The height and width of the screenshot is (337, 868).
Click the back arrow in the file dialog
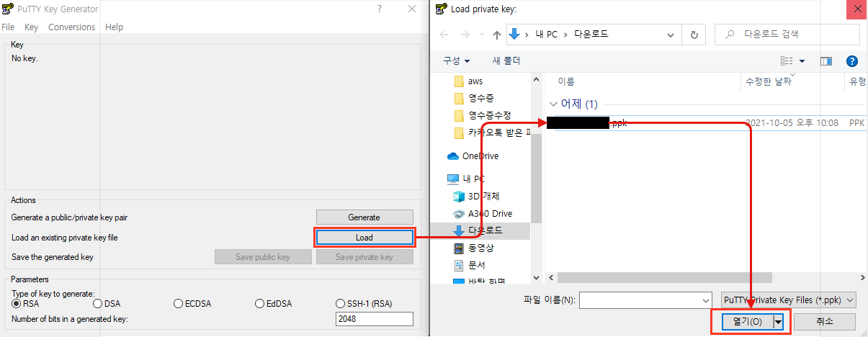pyautogui.click(x=444, y=35)
